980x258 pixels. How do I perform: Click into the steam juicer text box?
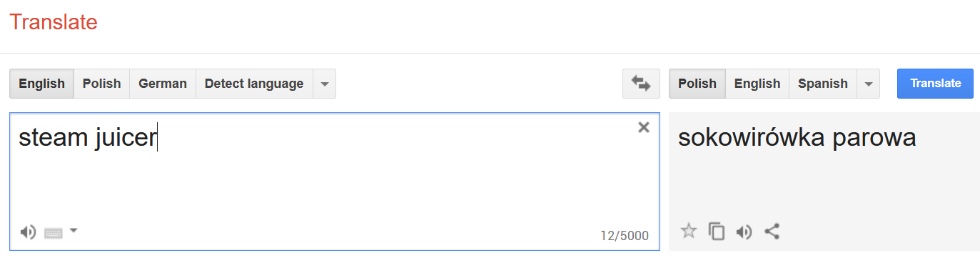pyautogui.click(x=335, y=182)
